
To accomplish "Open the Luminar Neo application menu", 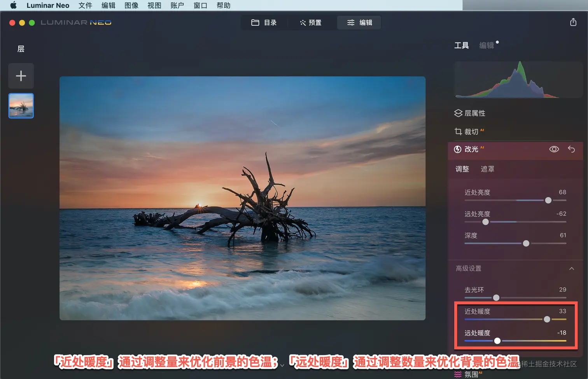I will (48, 5).
